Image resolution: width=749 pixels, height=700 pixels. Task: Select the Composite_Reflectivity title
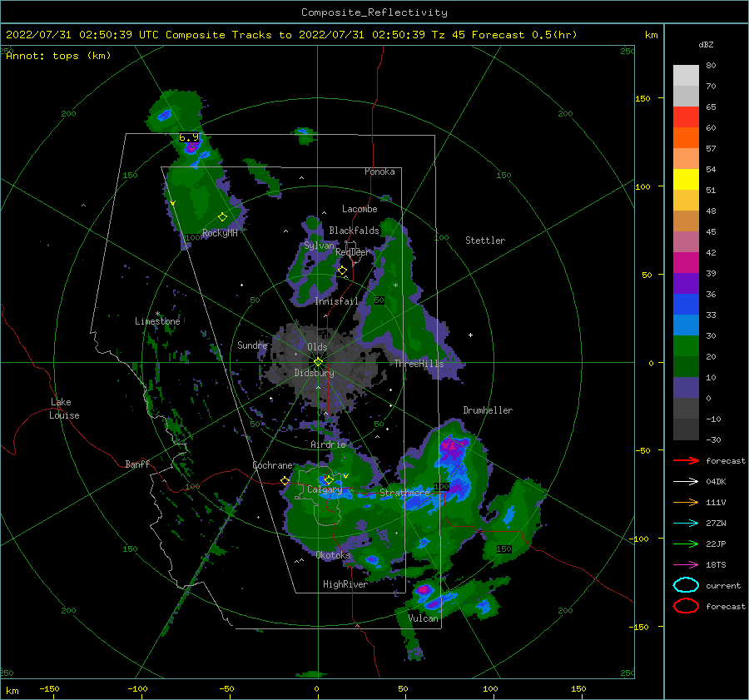[x=374, y=12]
